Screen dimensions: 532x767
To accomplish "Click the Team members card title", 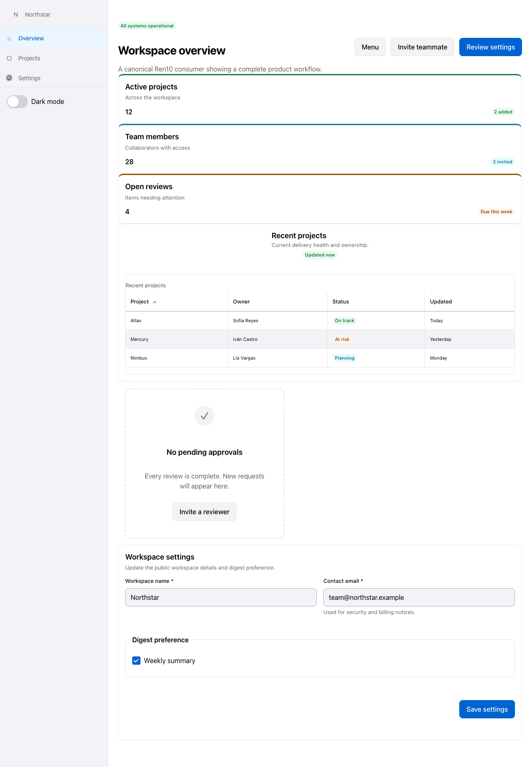I will coord(152,137).
